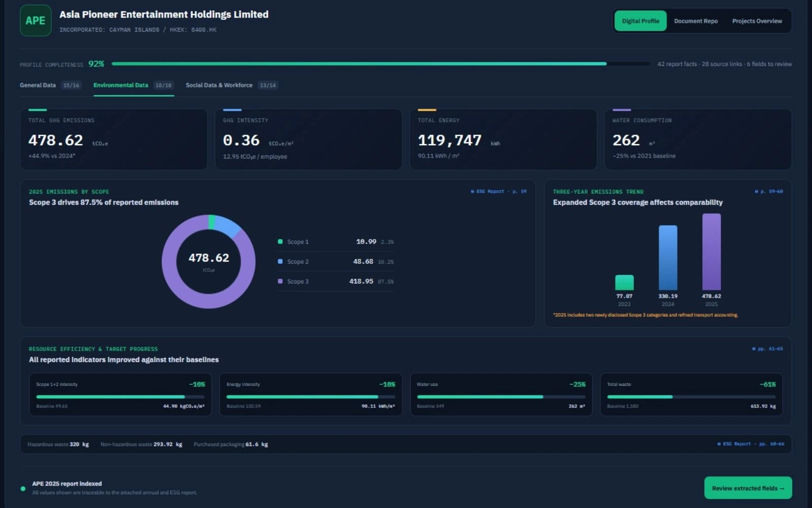Click the green indexed status dot
This screenshot has height=508, width=812.
(23, 489)
